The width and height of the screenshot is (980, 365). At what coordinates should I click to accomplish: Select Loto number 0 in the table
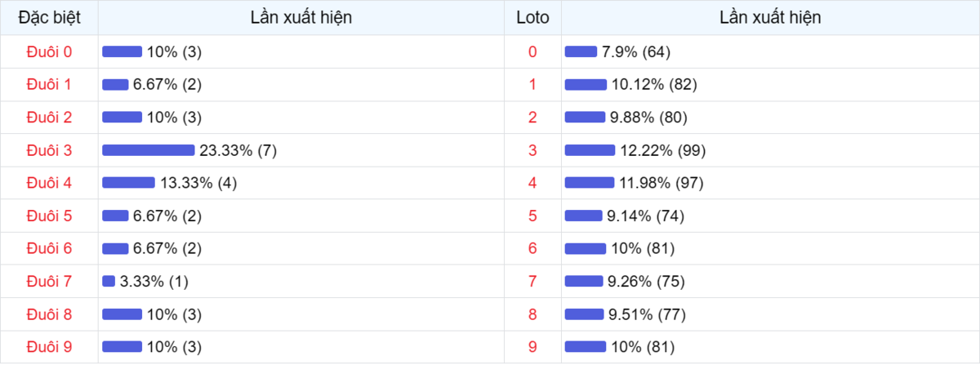point(532,52)
